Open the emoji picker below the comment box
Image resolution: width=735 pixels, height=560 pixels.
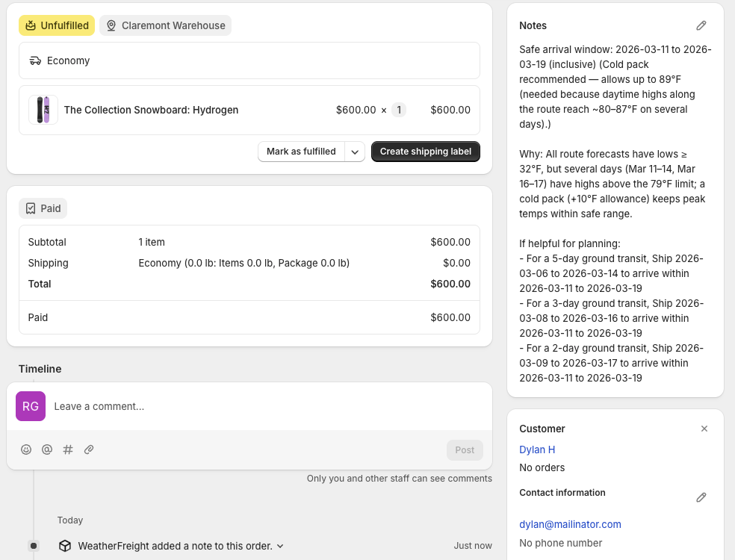pos(26,449)
